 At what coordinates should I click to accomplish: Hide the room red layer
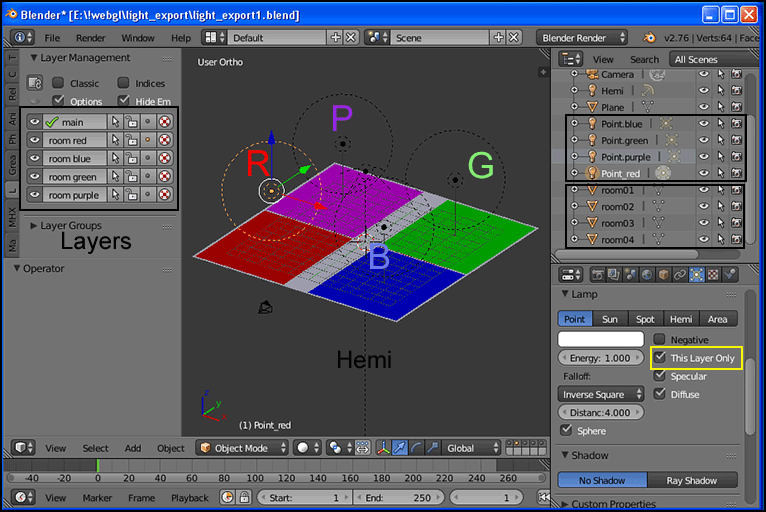click(x=34, y=140)
